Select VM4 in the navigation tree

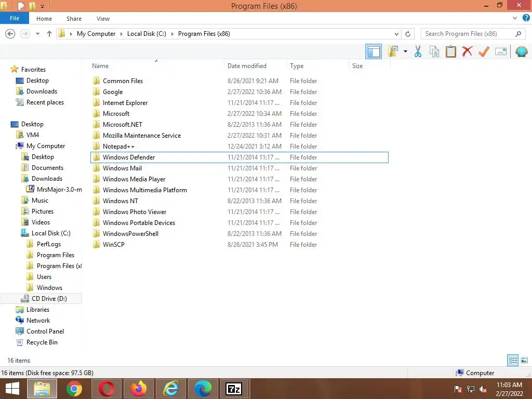[33, 135]
